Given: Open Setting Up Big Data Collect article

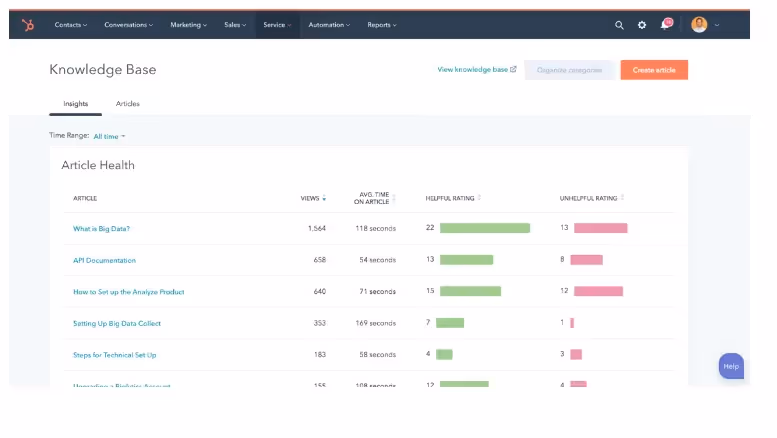Looking at the screenshot, I should pyautogui.click(x=116, y=324).
